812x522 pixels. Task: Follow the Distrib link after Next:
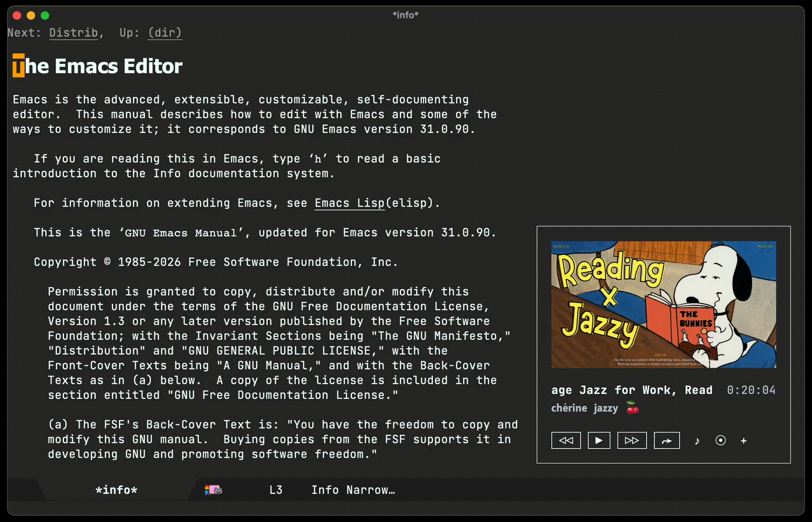[73, 32]
